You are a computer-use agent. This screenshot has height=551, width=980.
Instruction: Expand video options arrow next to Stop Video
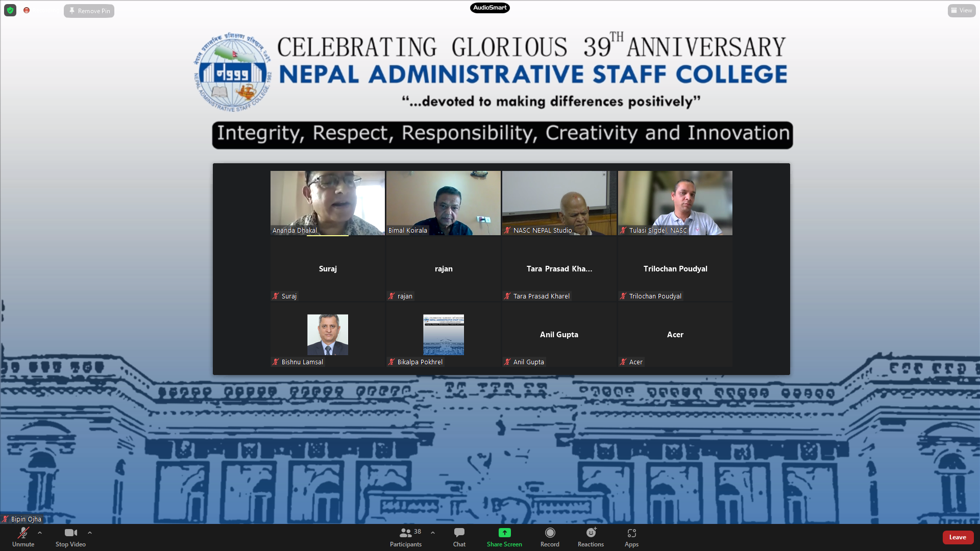pos(90,533)
